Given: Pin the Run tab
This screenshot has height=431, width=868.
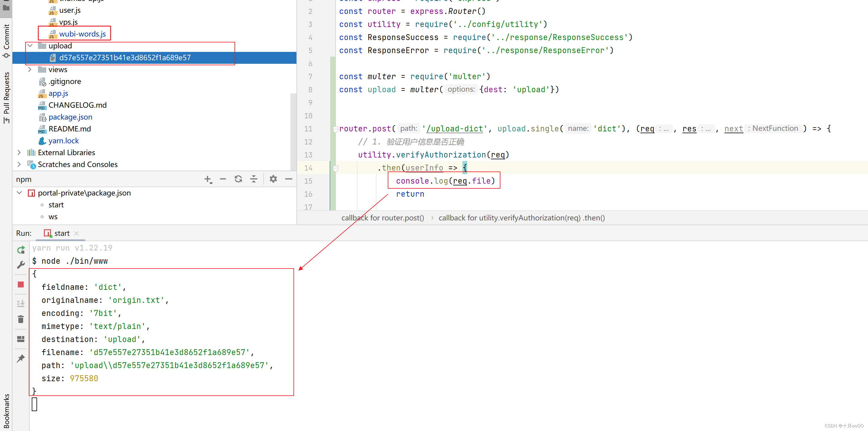Looking at the screenshot, I should pyautogui.click(x=21, y=358).
